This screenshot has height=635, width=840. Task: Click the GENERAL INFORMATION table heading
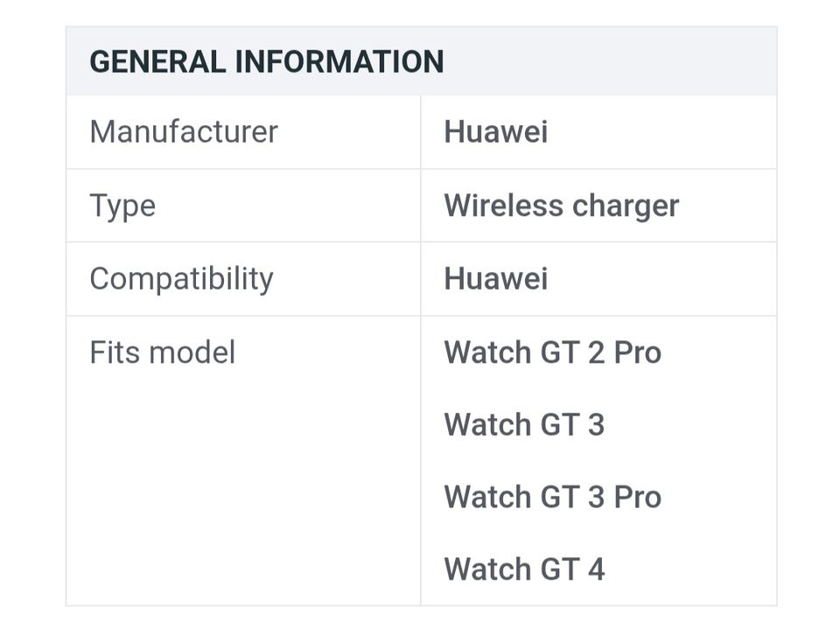click(x=267, y=62)
